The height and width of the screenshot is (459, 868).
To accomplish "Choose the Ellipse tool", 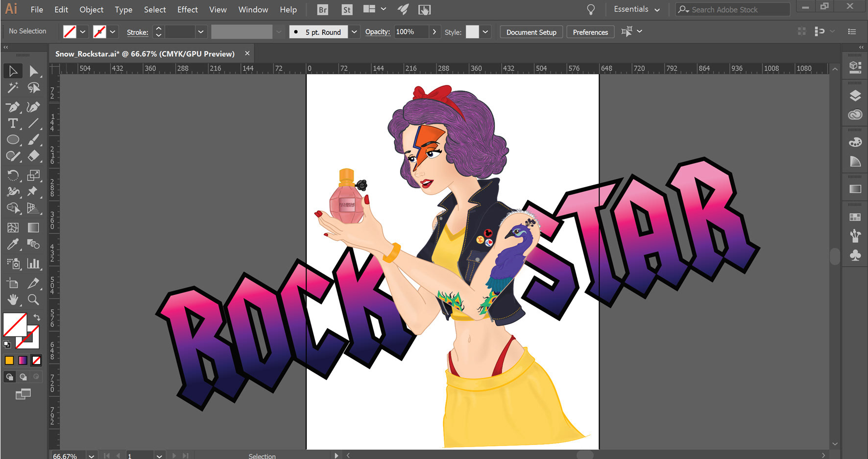I will coord(13,140).
